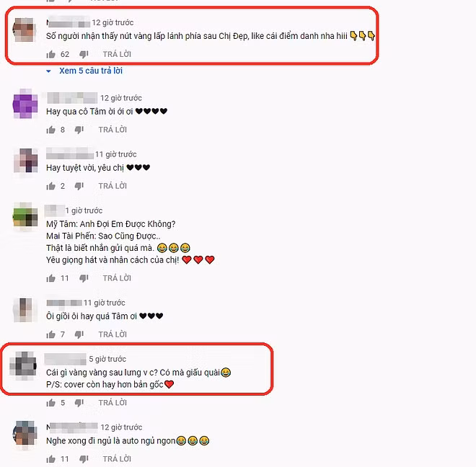The width and height of the screenshot is (476, 467).
Task: Click TRẢ LỜI under 'Cái gì vàng vàng' comment
Action: point(113,403)
